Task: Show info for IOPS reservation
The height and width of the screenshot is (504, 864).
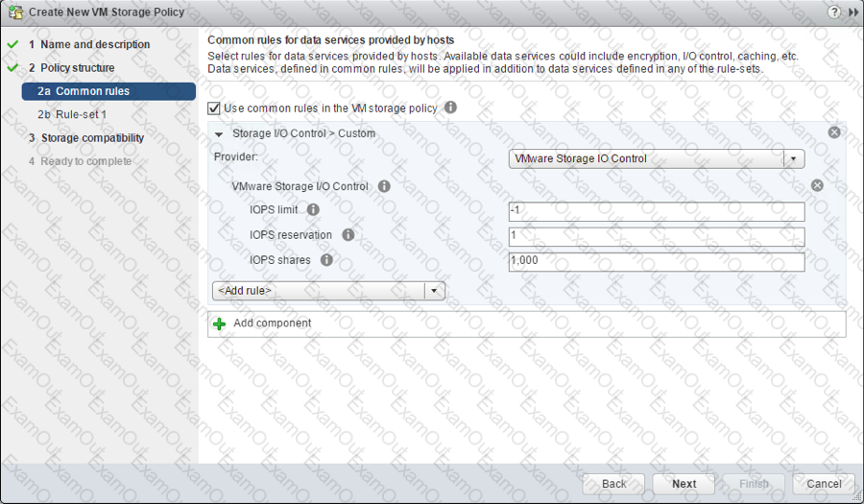Action: [x=348, y=234]
